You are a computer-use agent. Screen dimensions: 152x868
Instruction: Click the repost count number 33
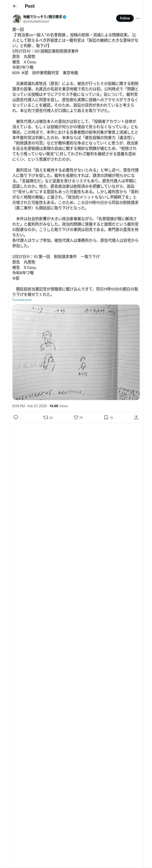[x=51, y=418]
